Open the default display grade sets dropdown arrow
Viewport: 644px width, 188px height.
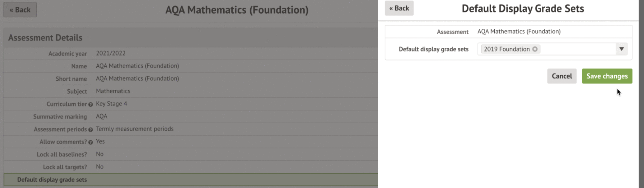(621, 49)
